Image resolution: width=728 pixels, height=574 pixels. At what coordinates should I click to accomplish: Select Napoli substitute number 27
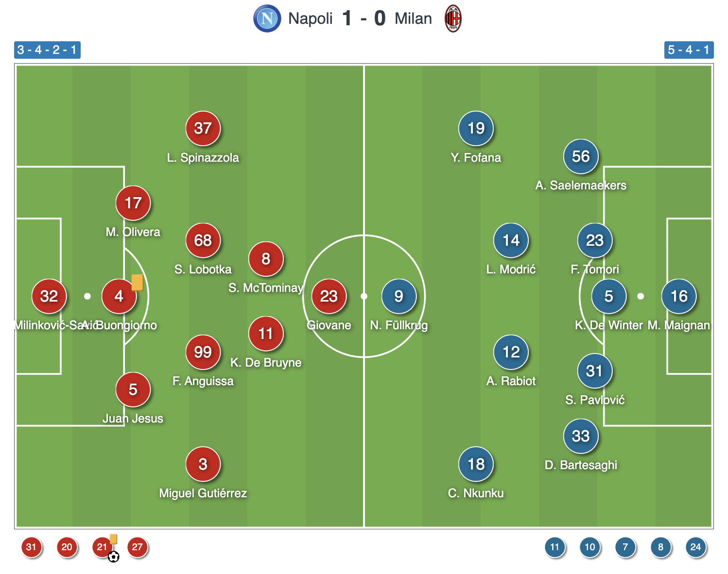coord(138,547)
